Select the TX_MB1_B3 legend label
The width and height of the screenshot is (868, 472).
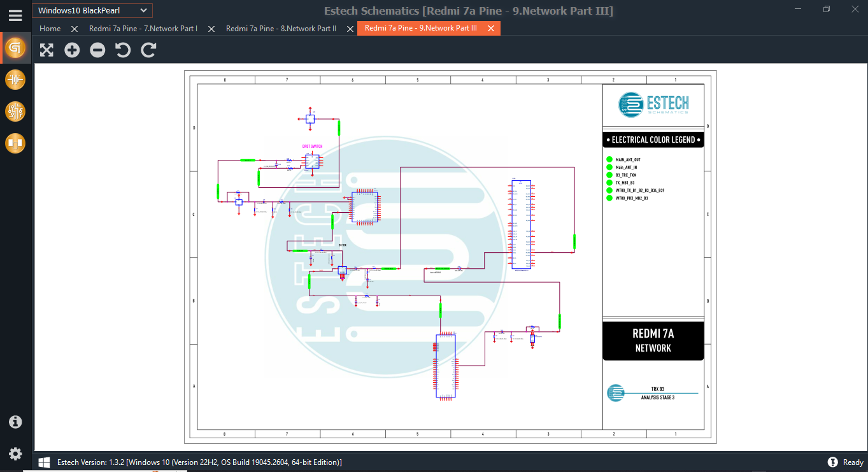tap(625, 183)
